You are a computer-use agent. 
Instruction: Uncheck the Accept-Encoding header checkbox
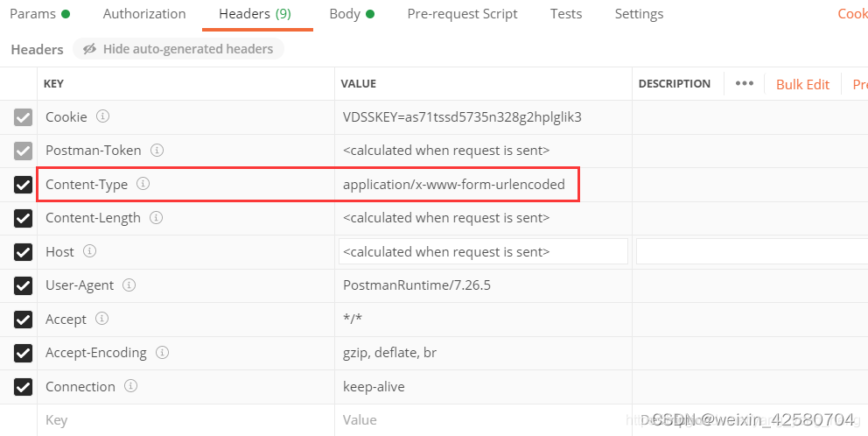[x=23, y=353]
